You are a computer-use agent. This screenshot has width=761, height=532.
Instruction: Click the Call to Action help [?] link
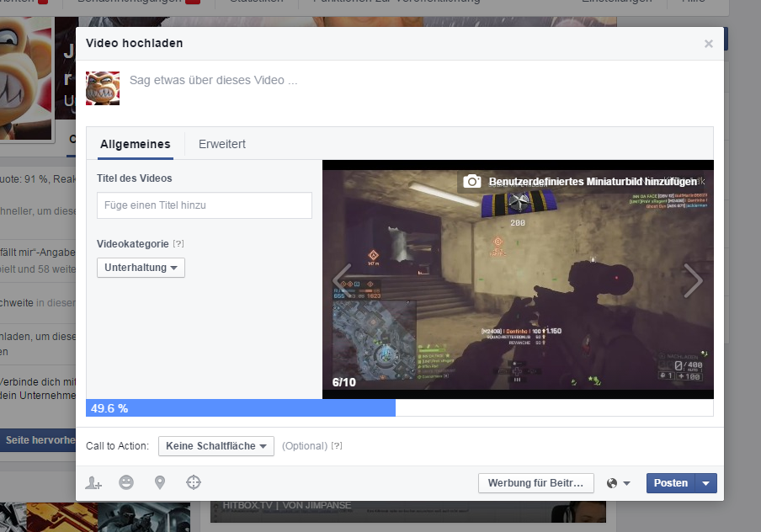[x=337, y=445]
